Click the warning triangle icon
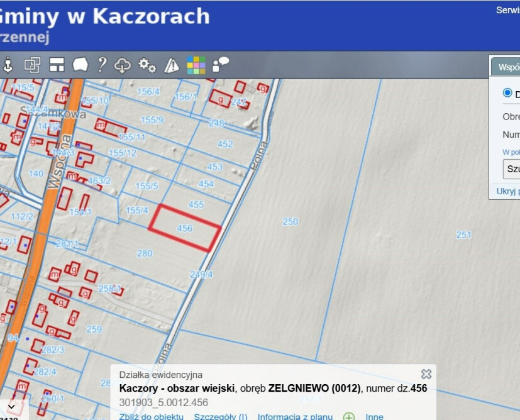The height and width of the screenshot is (420, 520). [172, 65]
